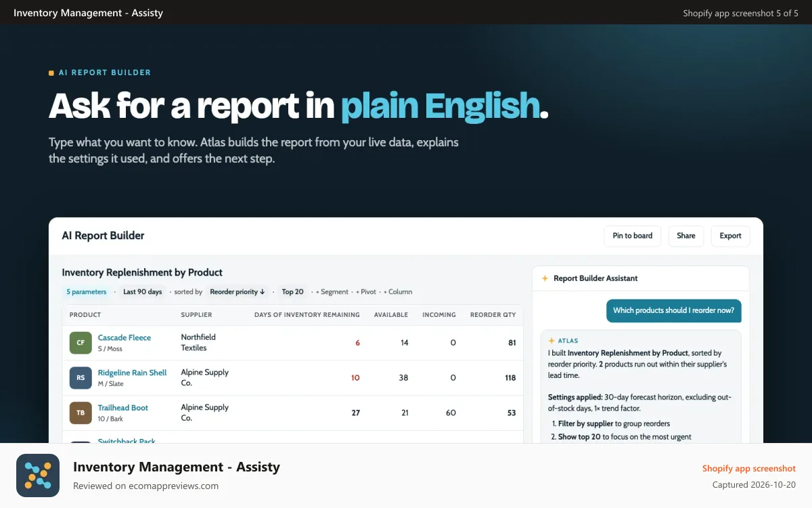Click the AI Report Builder panel heading
The width and height of the screenshot is (812, 508).
pos(103,236)
